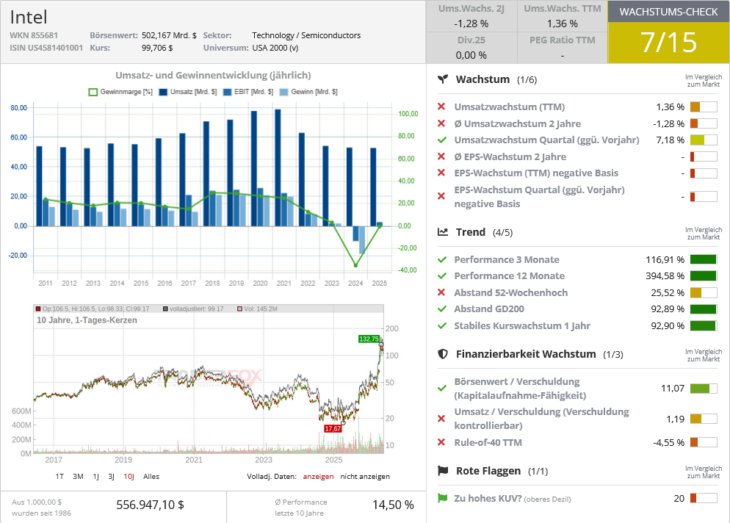Click the market comparison bar for Umsatzwachstum (TTM)
730x523 pixels.
click(703, 107)
